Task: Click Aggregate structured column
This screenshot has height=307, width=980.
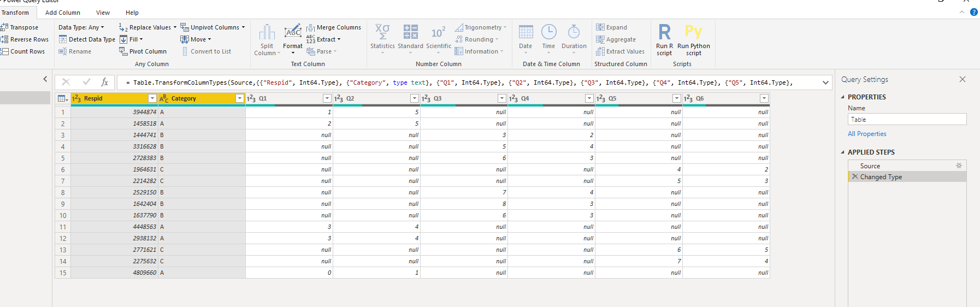Action: pos(616,39)
